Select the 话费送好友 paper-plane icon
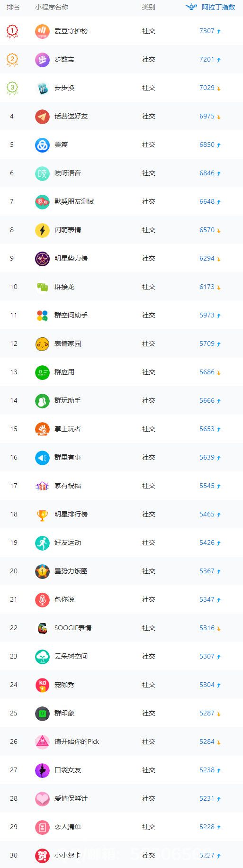 42,117
